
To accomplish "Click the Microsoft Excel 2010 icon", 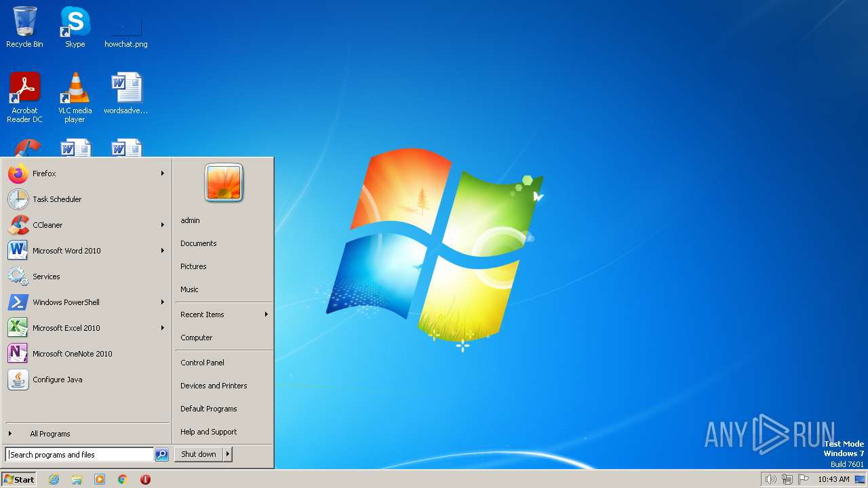I will click(x=18, y=328).
